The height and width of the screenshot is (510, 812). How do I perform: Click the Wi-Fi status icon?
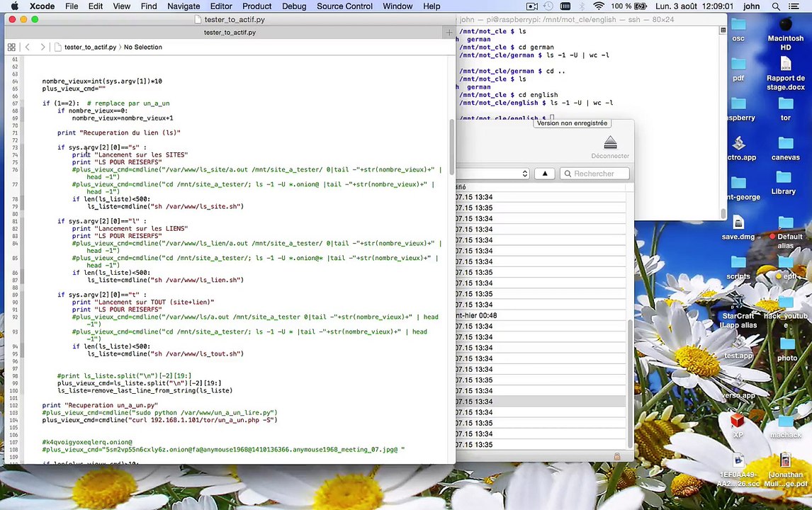[x=599, y=6]
